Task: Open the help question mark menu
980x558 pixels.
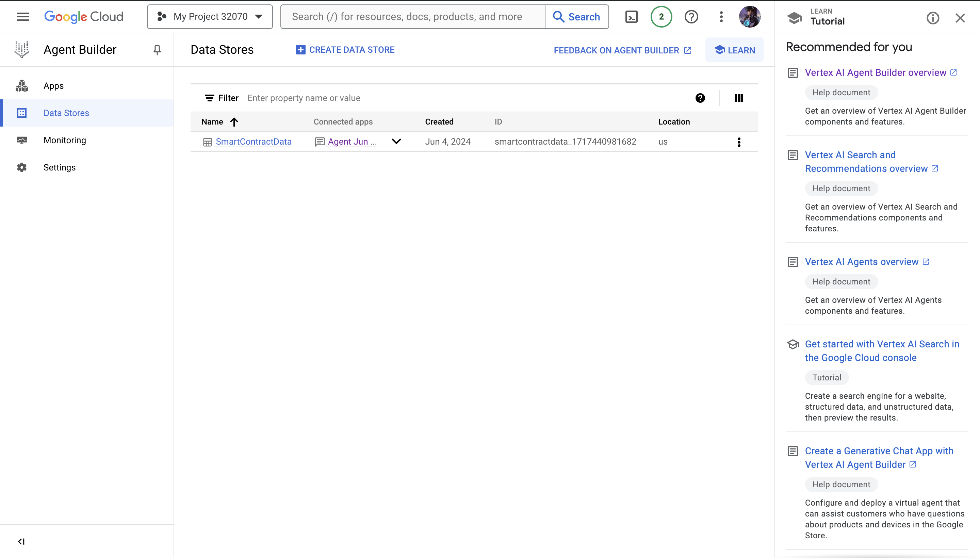Action: 691,17
